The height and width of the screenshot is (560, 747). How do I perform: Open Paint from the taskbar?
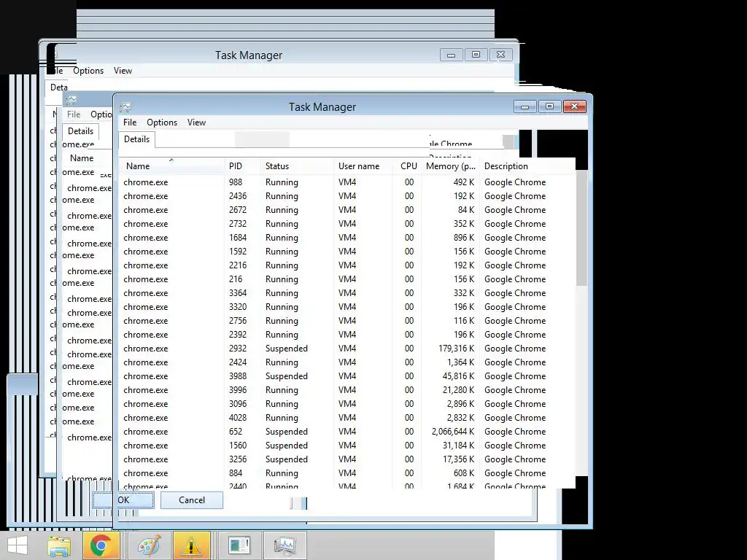[x=149, y=545]
